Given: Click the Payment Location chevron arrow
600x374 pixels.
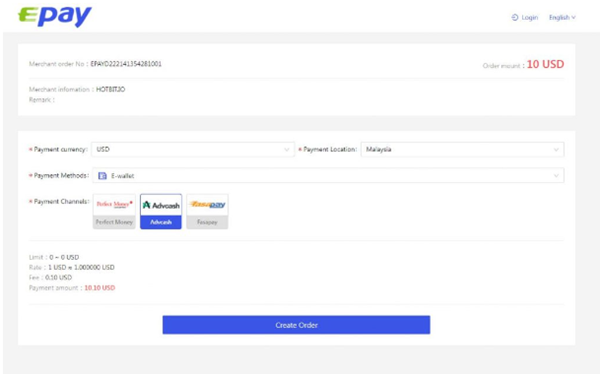Looking at the screenshot, I should coord(556,150).
